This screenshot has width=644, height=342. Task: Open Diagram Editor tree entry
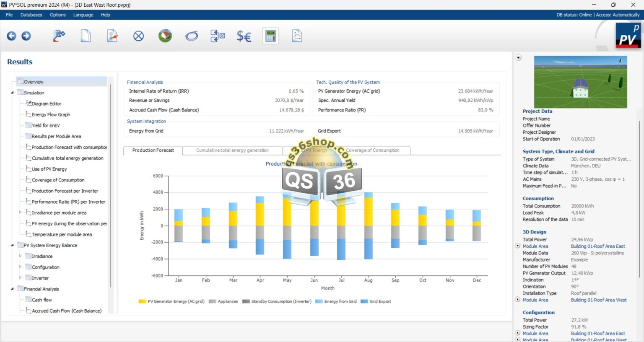tap(46, 104)
